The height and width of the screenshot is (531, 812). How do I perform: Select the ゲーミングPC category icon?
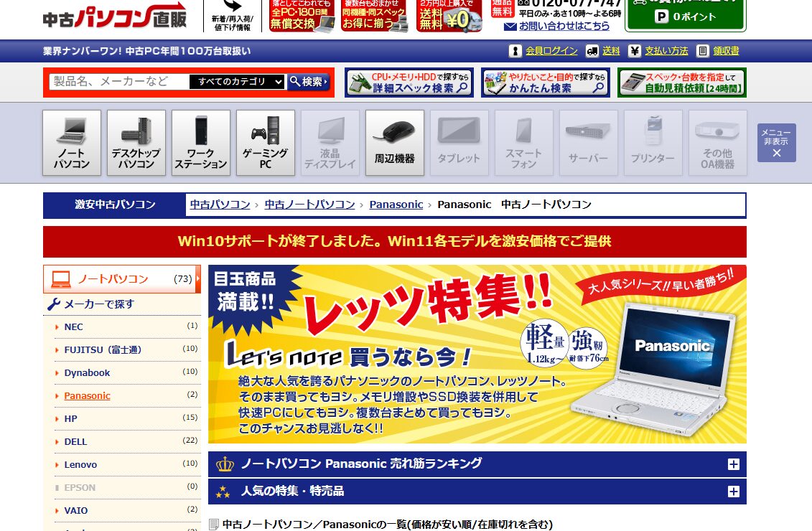[x=265, y=142]
